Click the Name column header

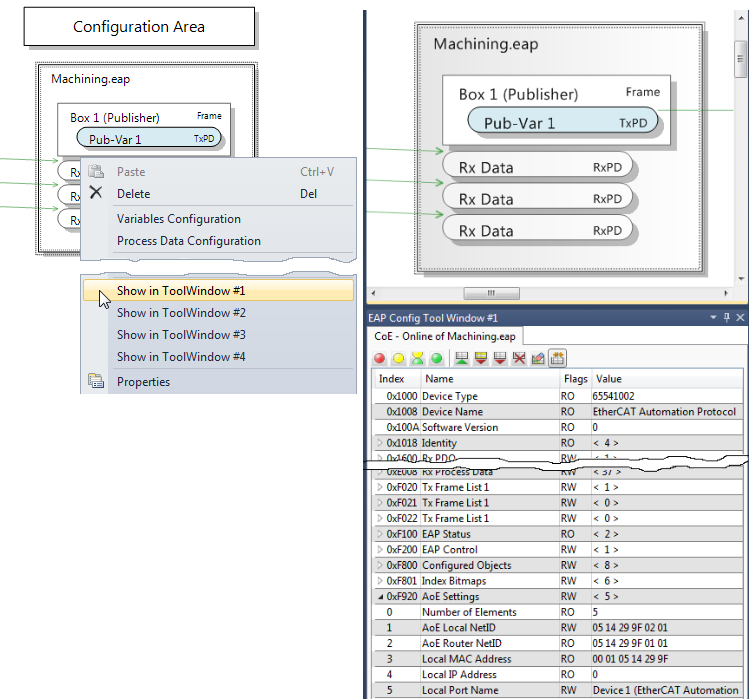(490, 378)
